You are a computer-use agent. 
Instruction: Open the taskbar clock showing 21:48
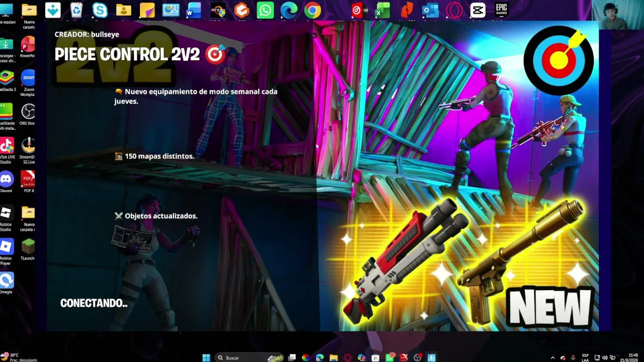629,358
